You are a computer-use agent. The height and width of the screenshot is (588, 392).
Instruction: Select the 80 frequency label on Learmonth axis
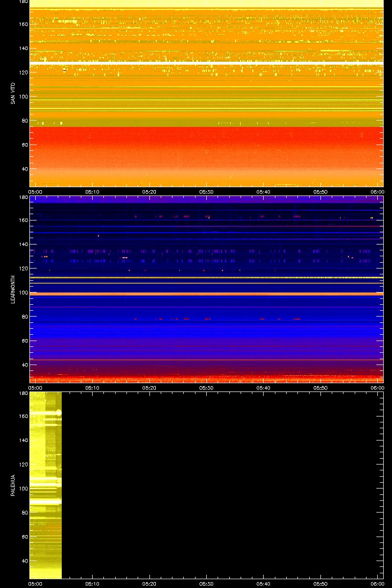tap(24, 317)
